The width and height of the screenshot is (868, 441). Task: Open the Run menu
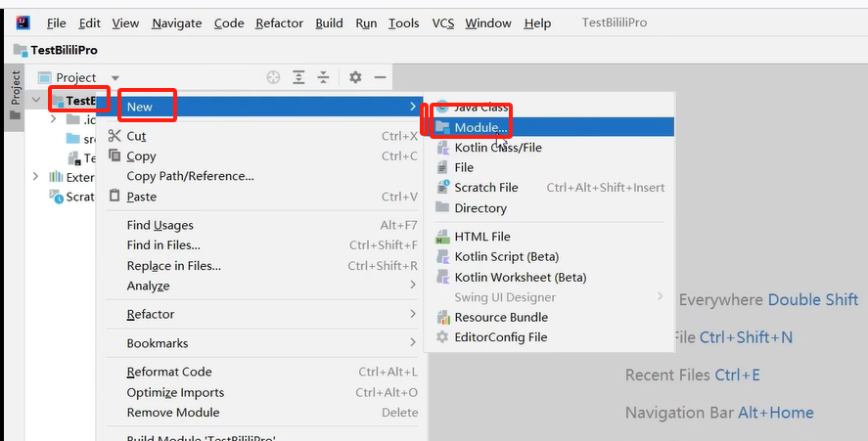(366, 23)
